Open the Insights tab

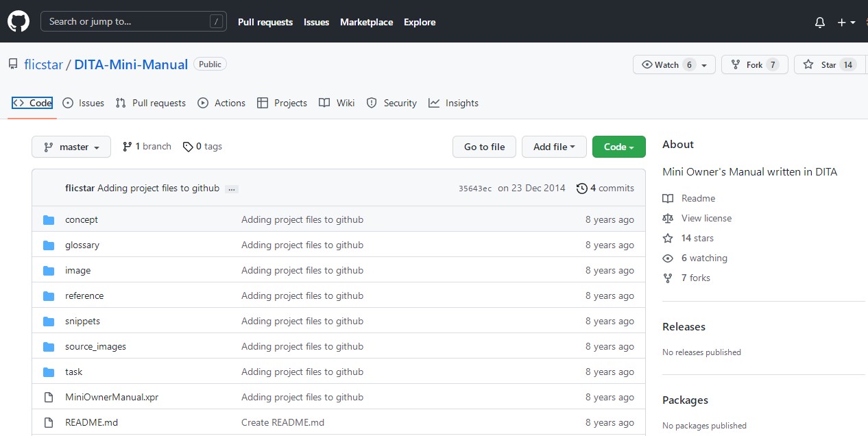453,103
